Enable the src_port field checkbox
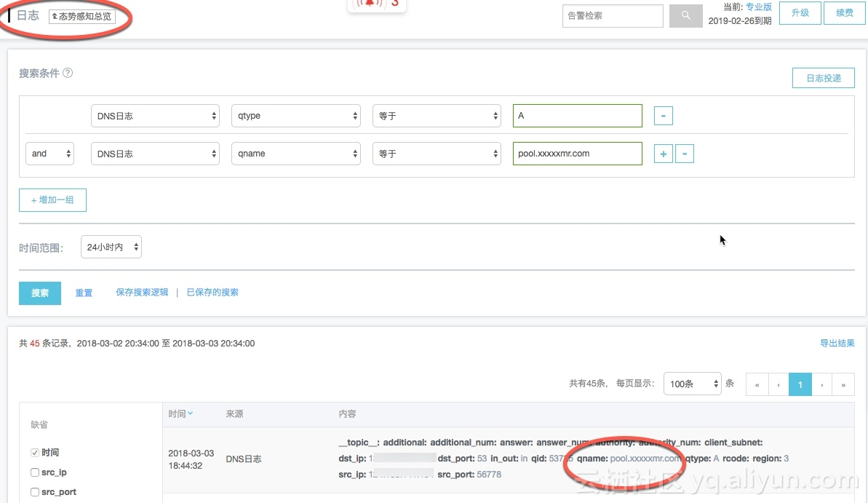 point(35,492)
